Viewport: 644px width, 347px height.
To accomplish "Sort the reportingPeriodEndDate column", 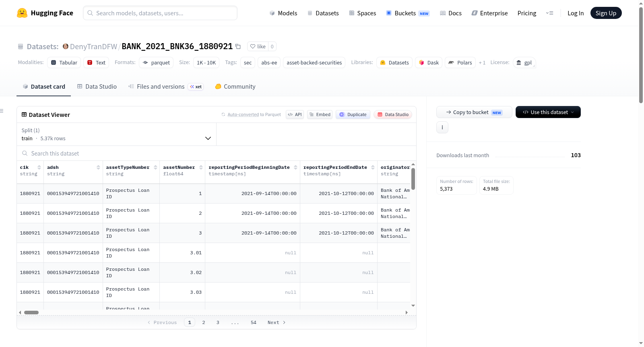I will pos(373,167).
